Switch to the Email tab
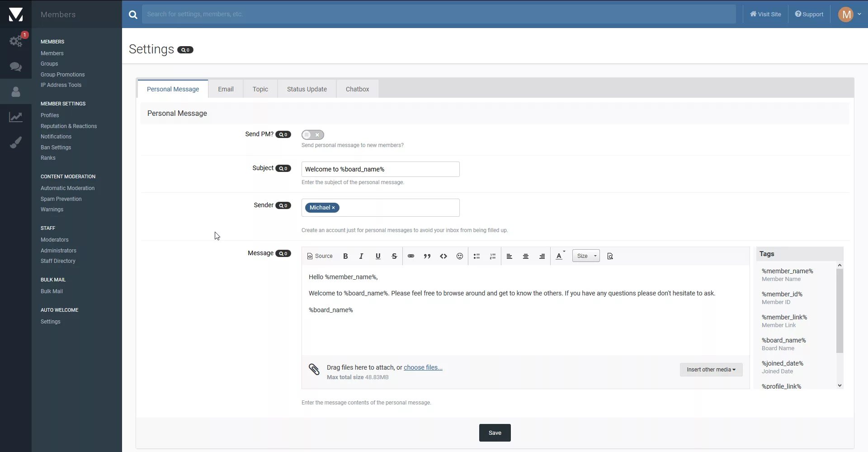The height and width of the screenshot is (452, 868). point(226,89)
